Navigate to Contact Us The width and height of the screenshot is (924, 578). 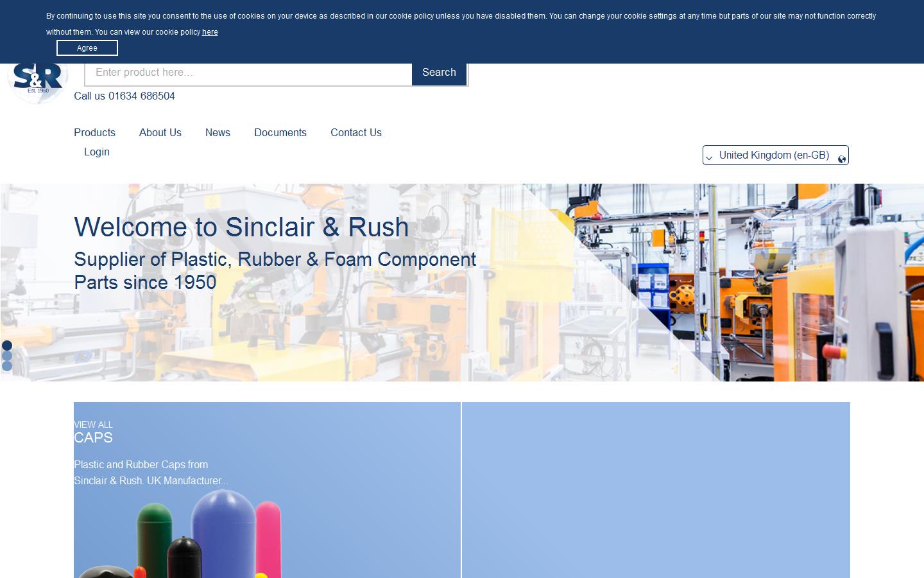click(x=356, y=132)
